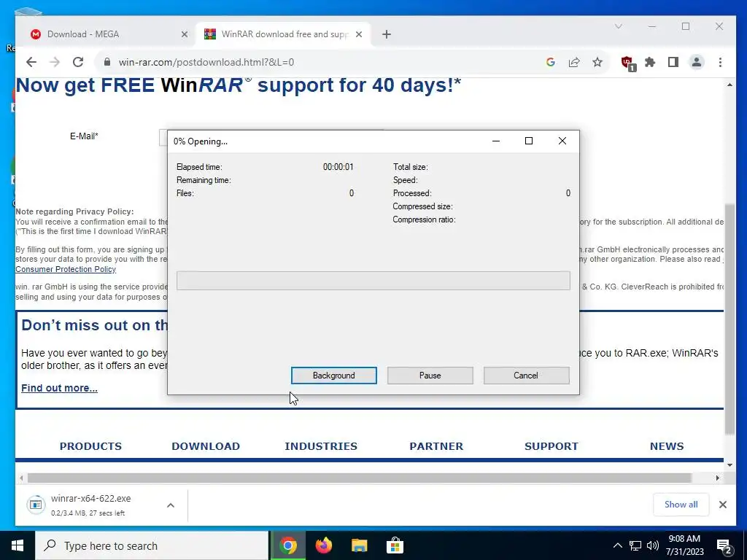Viewport: 747px width, 560px height.
Task: Click the Chrome back arrow
Action: tap(31, 62)
